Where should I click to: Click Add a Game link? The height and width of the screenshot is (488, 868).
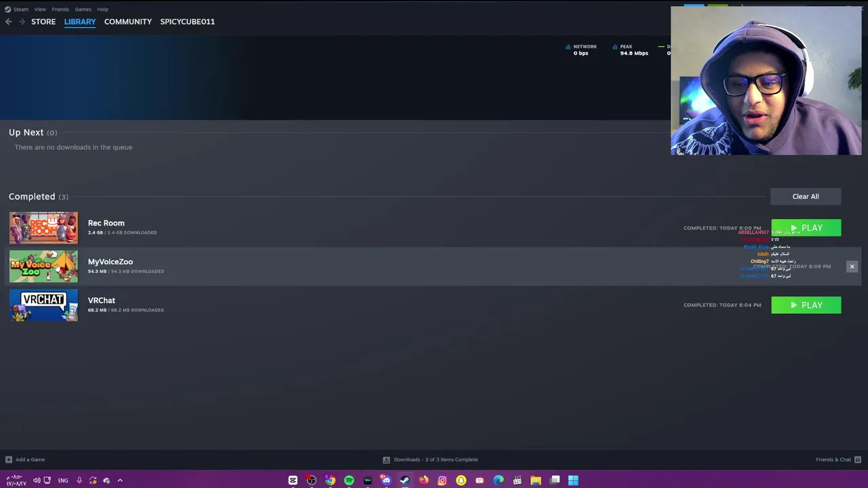[30, 460]
